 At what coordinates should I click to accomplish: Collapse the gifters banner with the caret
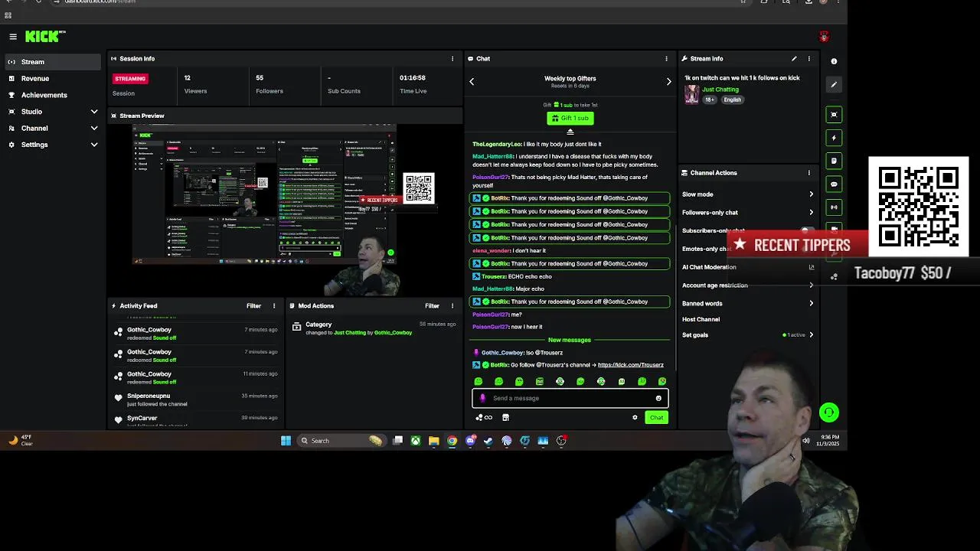[570, 132]
